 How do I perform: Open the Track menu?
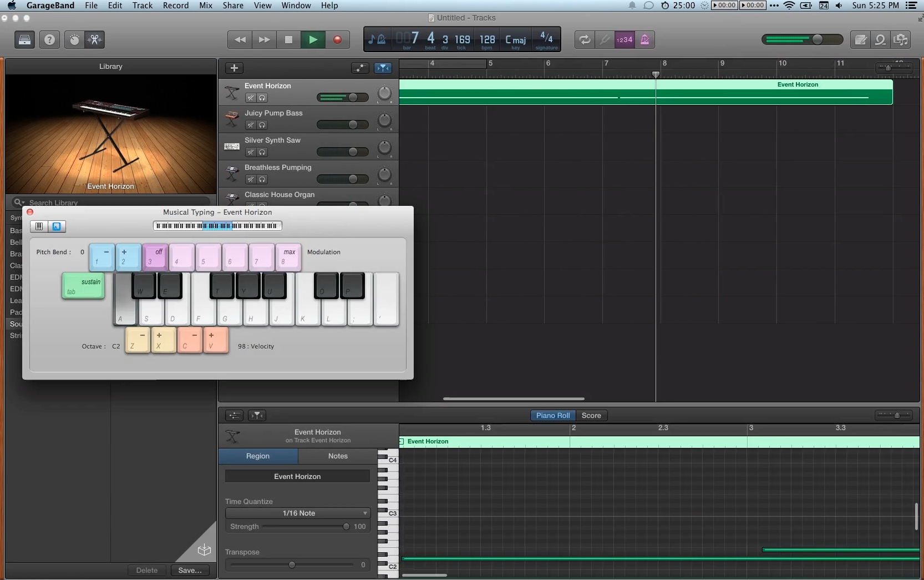142,5
